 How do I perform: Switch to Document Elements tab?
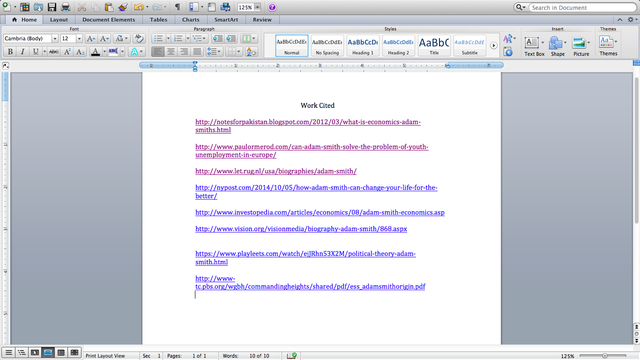click(x=109, y=20)
